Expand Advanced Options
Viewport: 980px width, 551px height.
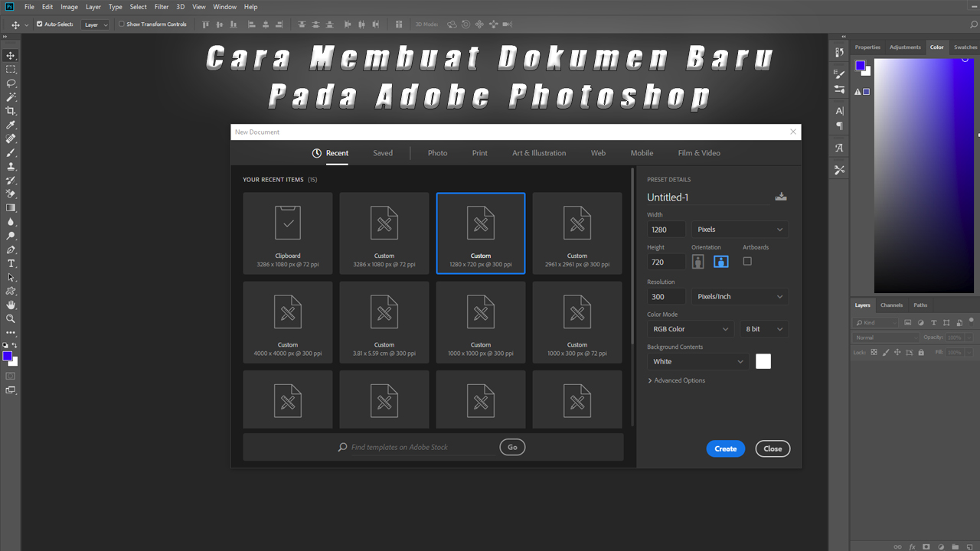click(x=676, y=380)
